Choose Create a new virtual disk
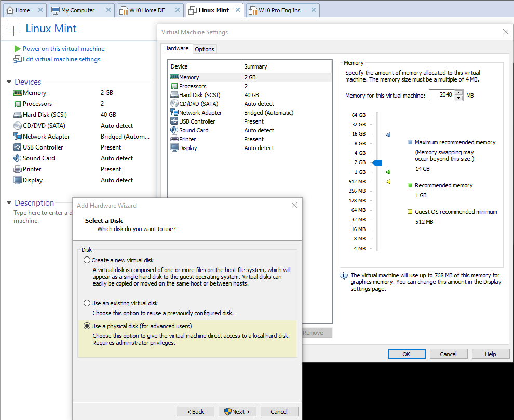514x420 pixels. 87,260
